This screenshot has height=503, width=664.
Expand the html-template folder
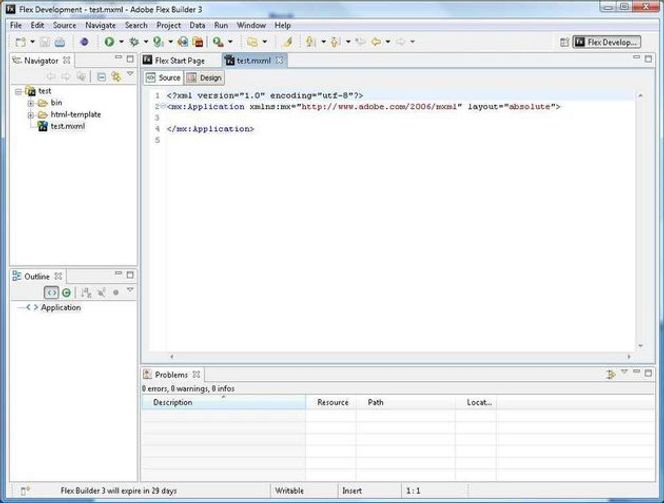click(30, 115)
